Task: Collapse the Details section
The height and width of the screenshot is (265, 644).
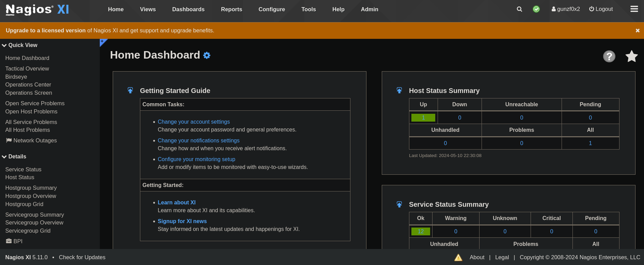Action: point(14,156)
